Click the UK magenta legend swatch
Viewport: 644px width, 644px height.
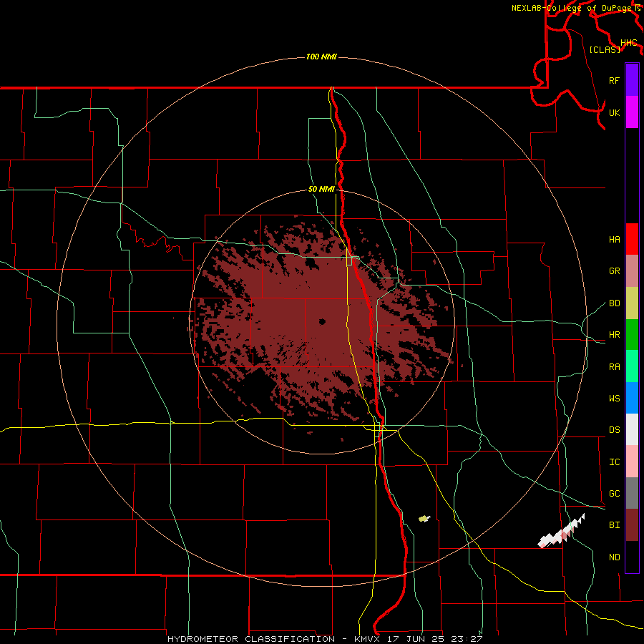(x=632, y=112)
